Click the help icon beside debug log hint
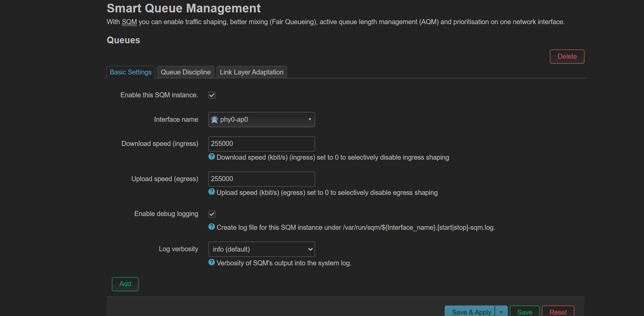This screenshot has height=316, width=644. pos(211,227)
